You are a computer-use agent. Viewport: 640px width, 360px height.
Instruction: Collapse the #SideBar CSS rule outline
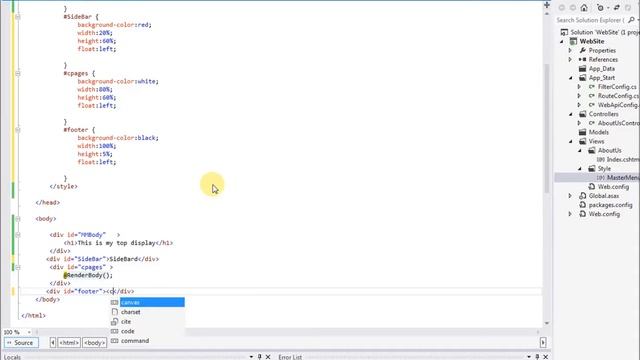point(18,17)
